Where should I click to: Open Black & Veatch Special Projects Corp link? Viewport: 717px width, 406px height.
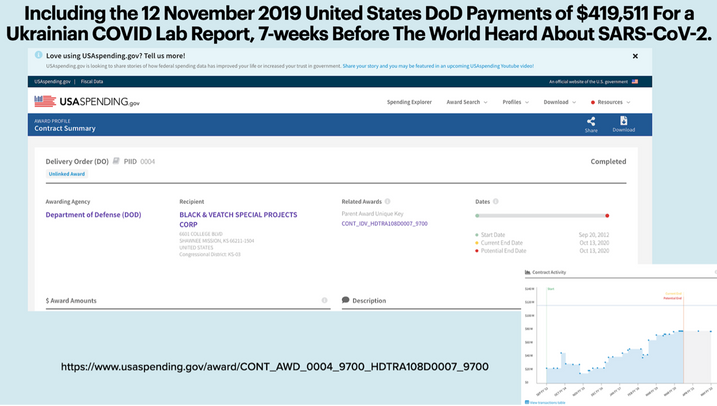point(238,219)
